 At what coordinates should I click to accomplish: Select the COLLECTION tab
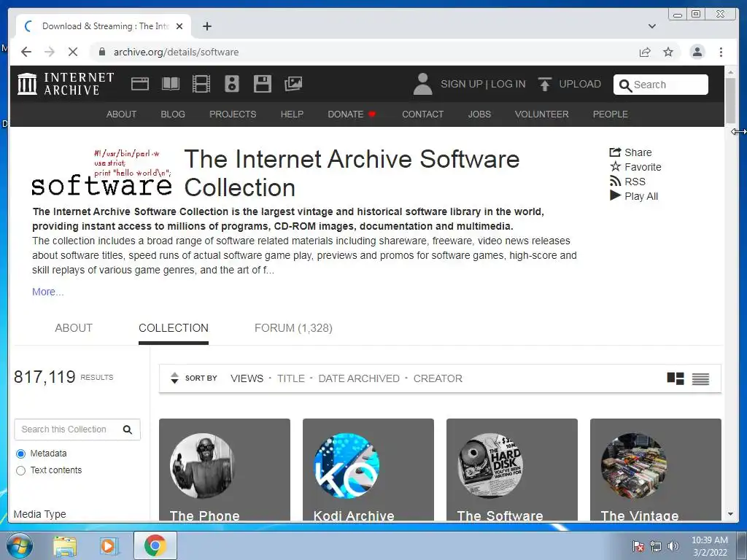pos(174,328)
